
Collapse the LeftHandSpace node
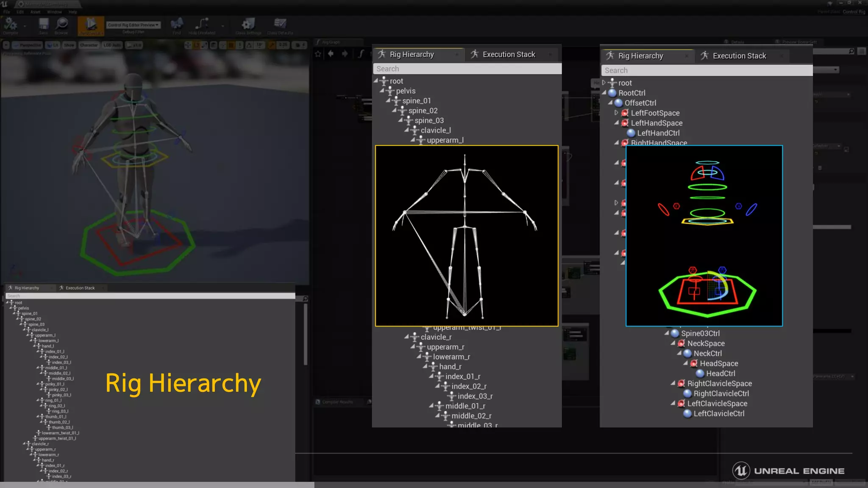click(x=617, y=123)
